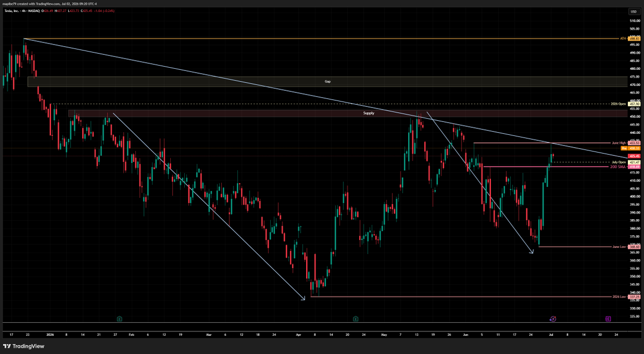Click the orange Pre pre-market price tag
Image resolution: width=644 pixels, height=354 pixels.
point(624,148)
